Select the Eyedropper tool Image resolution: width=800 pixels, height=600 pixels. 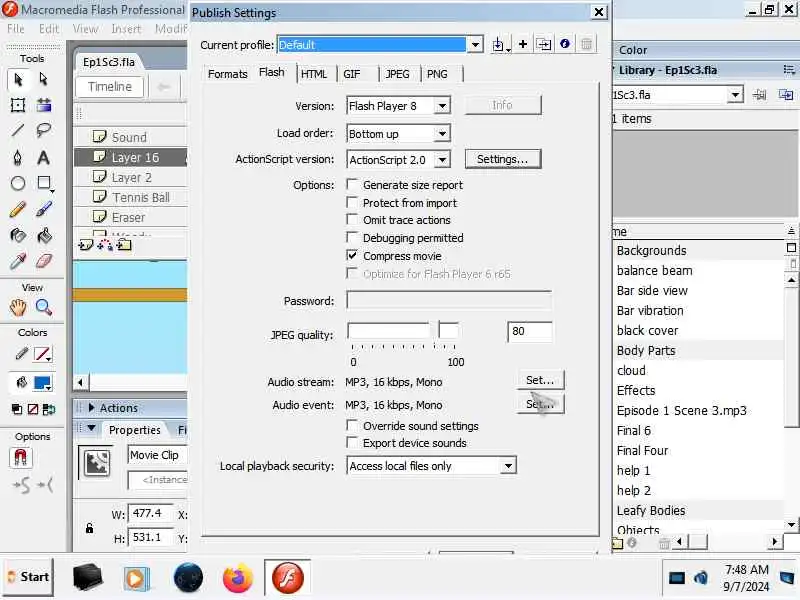pos(18,261)
